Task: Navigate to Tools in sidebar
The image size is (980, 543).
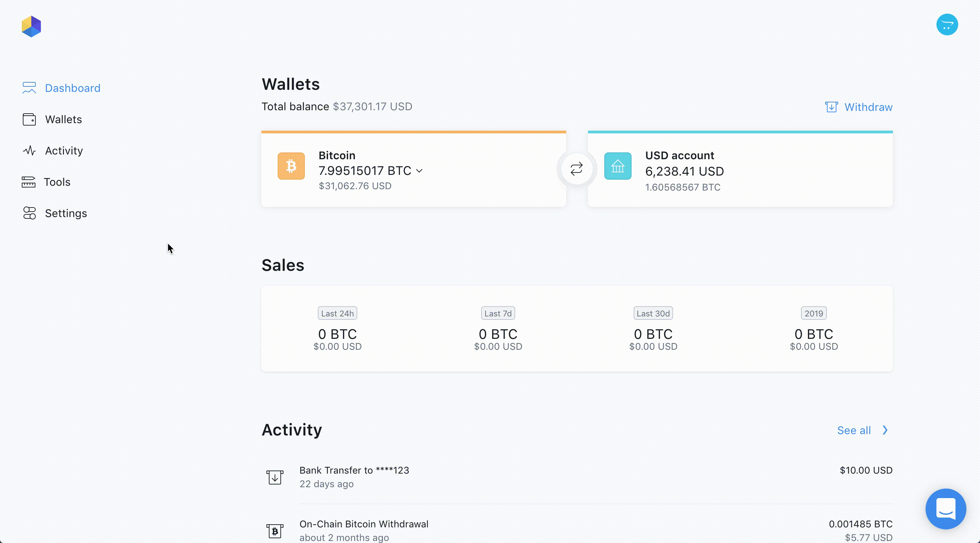Action: 57,182
